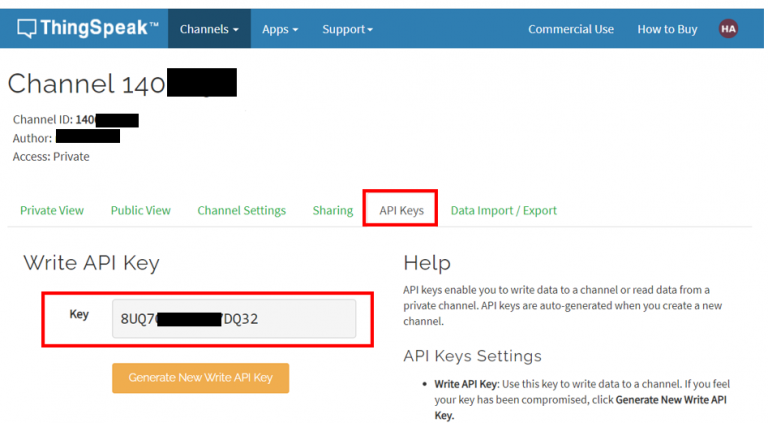Switch to the Private View tab
768x423 pixels.
(52, 210)
